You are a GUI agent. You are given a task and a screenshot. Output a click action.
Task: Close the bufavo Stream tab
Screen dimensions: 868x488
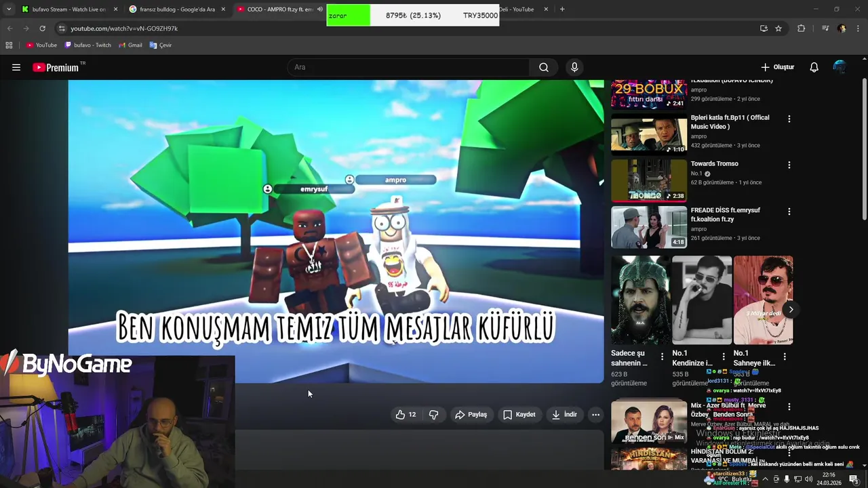[x=115, y=9]
